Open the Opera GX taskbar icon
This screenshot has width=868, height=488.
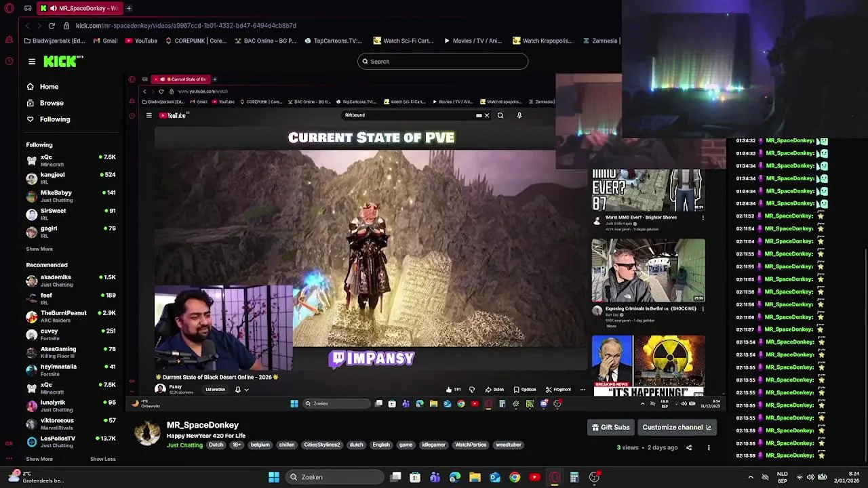click(x=555, y=477)
